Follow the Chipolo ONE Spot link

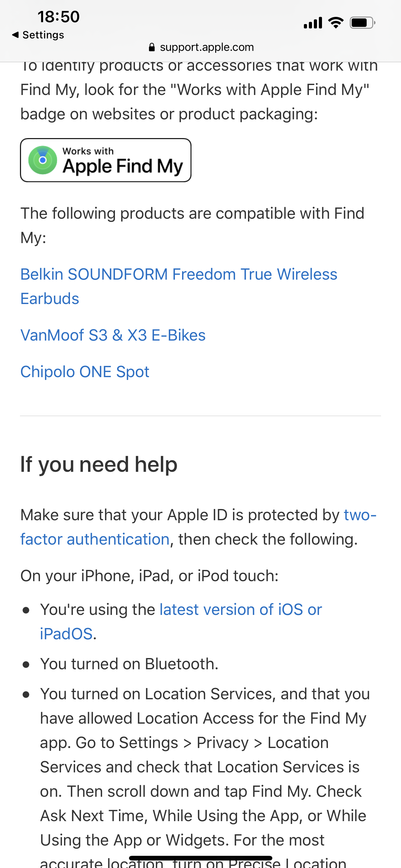pos(85,372)
